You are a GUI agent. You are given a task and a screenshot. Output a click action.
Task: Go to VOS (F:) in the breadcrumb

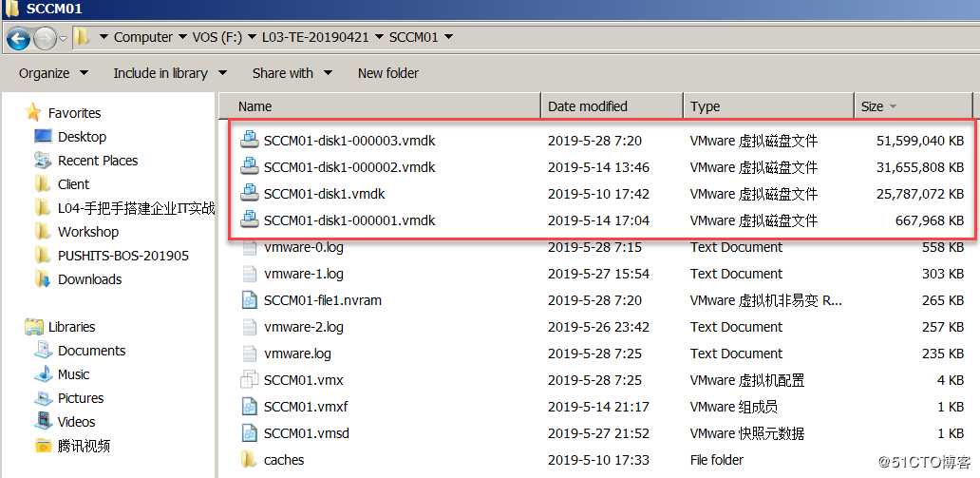click(x=217, y=38)
